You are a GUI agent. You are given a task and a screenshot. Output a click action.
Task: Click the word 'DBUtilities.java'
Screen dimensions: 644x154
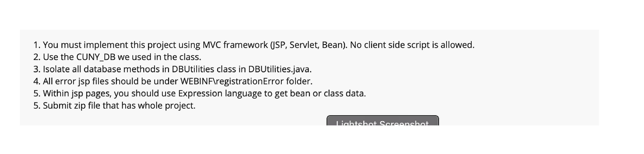[x=279, y=69]
